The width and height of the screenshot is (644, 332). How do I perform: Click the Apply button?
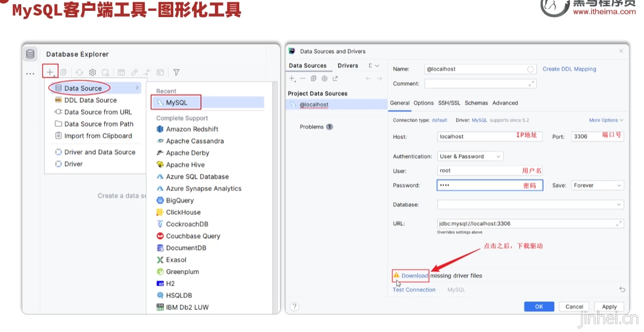[x=609, y=307]
